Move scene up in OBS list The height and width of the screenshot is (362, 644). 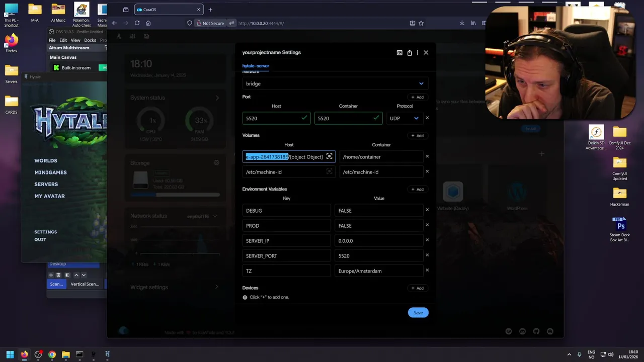point(76,275)
